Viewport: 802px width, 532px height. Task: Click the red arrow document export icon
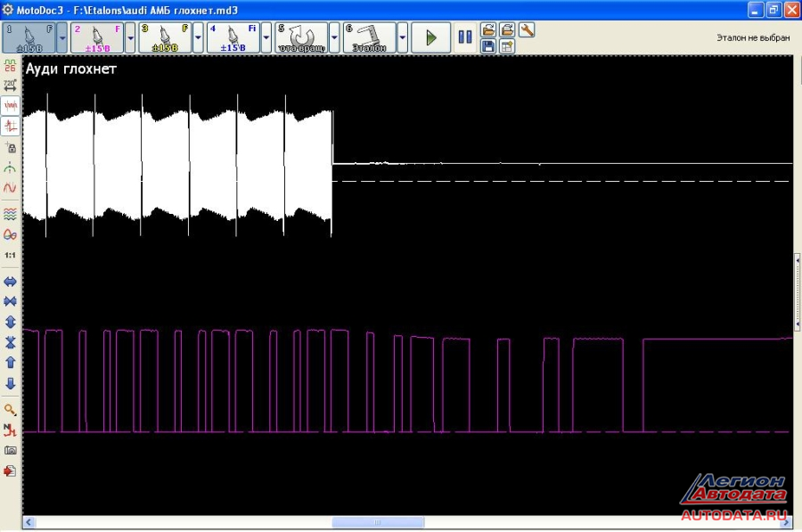point(10,471)
